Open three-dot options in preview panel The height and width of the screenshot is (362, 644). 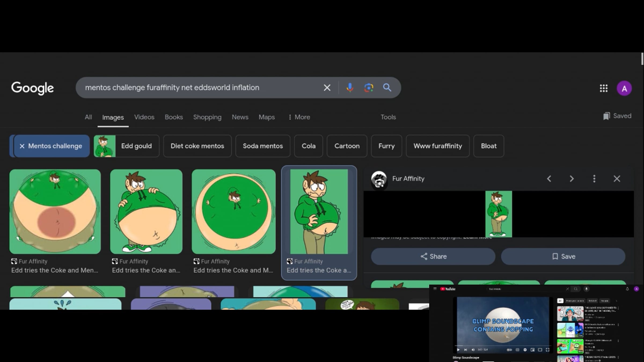tap(594, 179)
